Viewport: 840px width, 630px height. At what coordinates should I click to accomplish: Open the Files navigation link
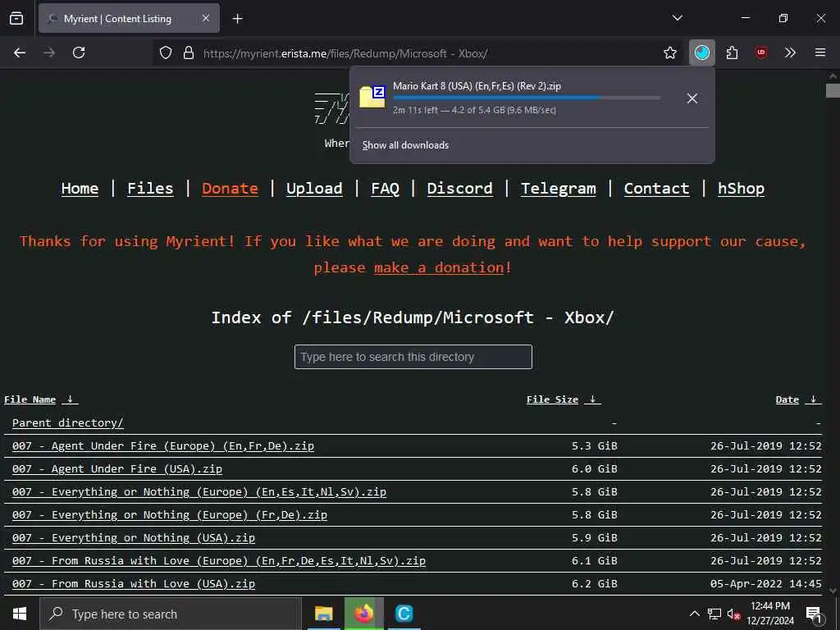tap(150, 189)
